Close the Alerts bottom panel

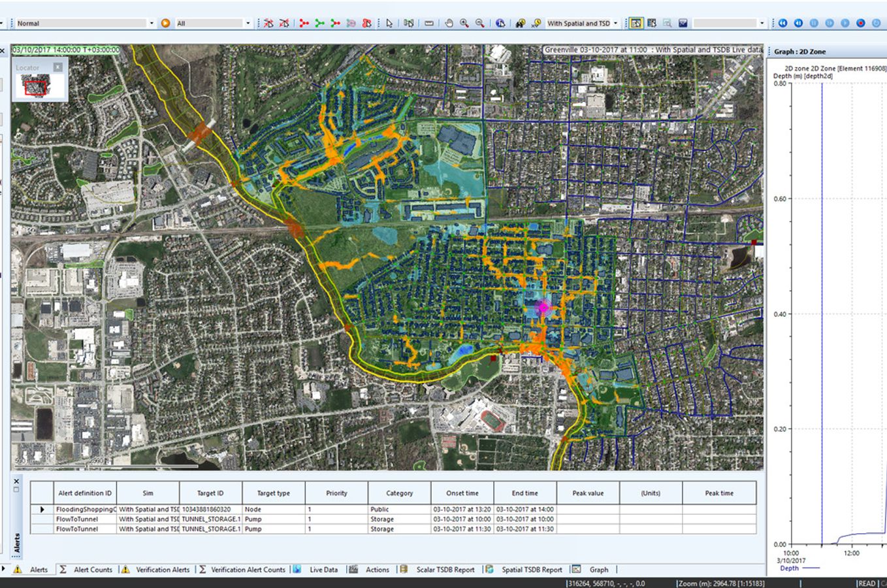17,481
